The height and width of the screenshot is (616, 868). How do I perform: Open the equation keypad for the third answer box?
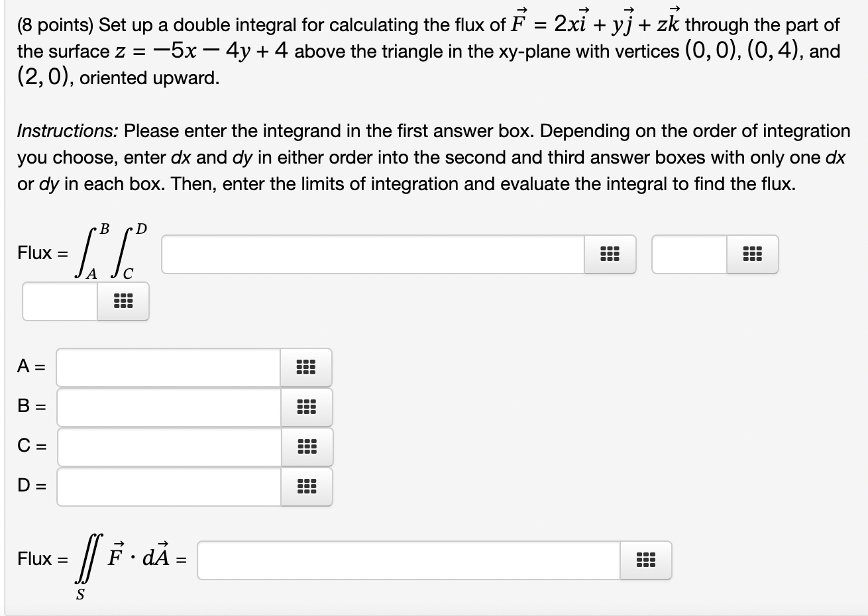click(123, 301)
